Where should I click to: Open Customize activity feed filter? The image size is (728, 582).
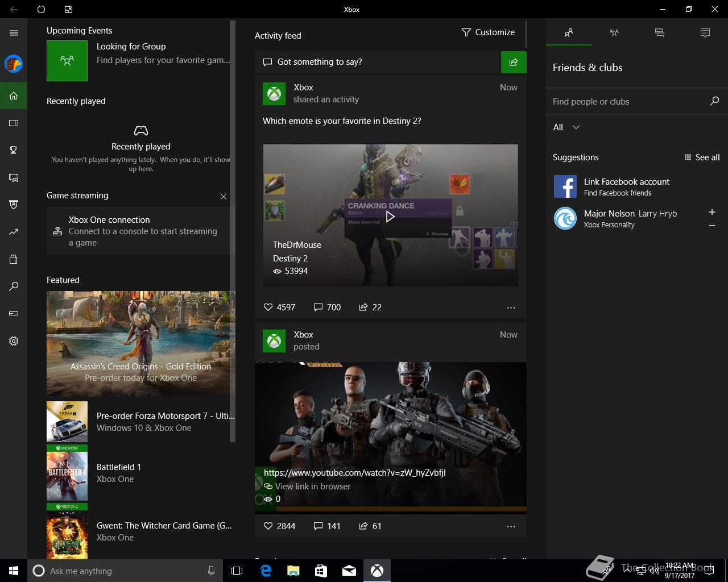click(x=489, y=32)
